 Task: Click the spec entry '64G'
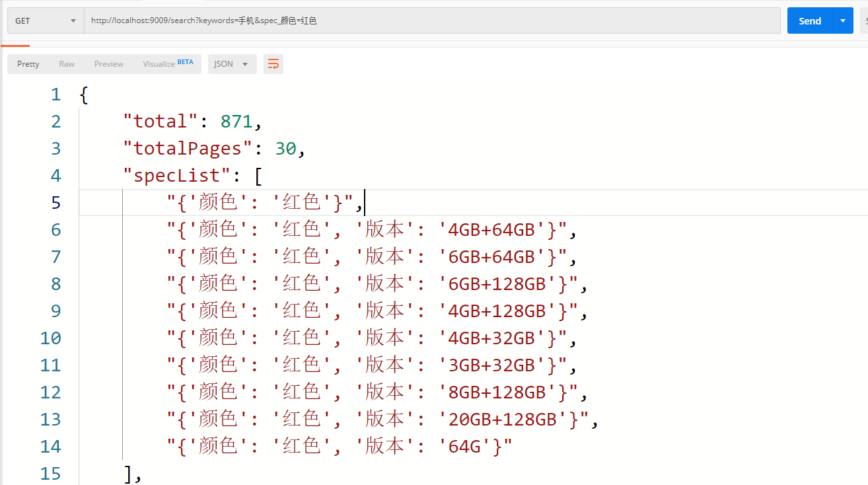click(x=340, y=446)
